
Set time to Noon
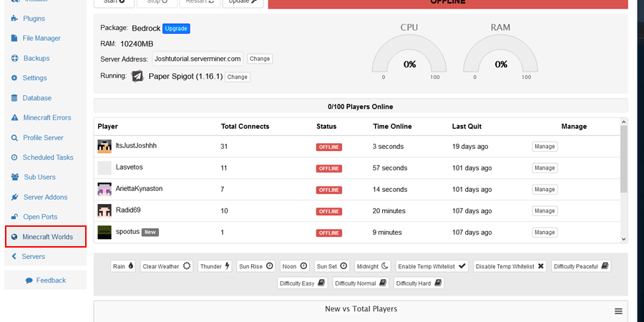pos(295,266)
